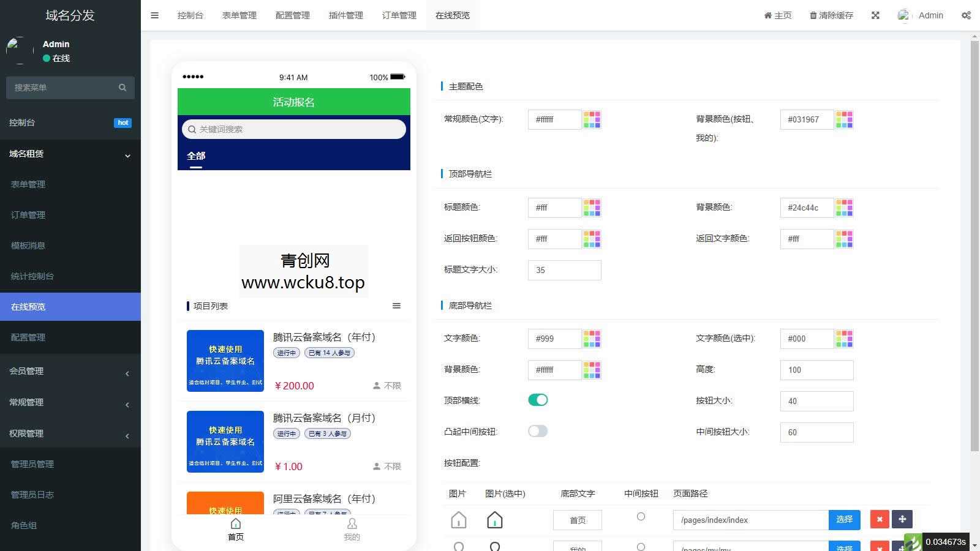Image resolution: width=980 pixels, height=551 pixels.
Task: Delete the /pages/index/index row using the red X icon
Action: 880,519
